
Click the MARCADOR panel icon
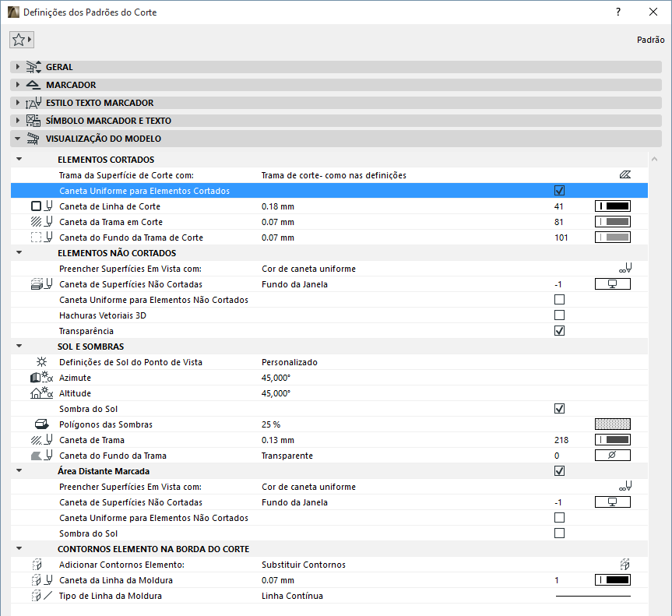(33, 85)
